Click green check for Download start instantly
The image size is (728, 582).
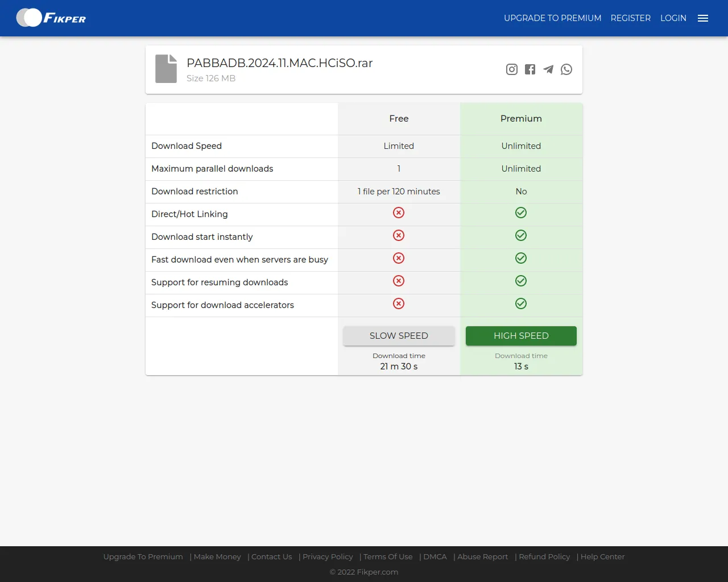pos(521,235)
